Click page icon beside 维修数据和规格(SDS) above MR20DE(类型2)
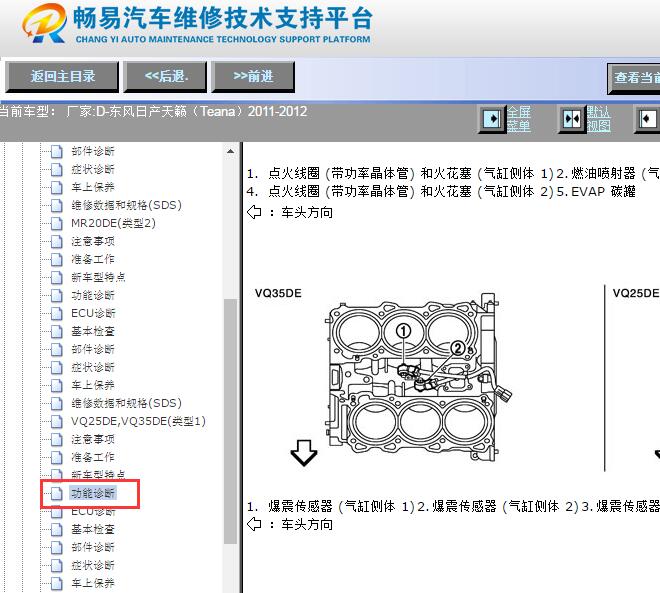 pos(56,205)
